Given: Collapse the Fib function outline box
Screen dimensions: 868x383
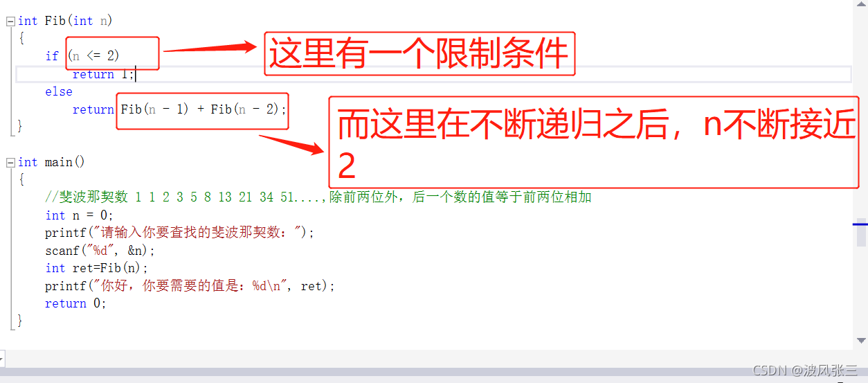Looking at the screenshot, I should (10, 21).
